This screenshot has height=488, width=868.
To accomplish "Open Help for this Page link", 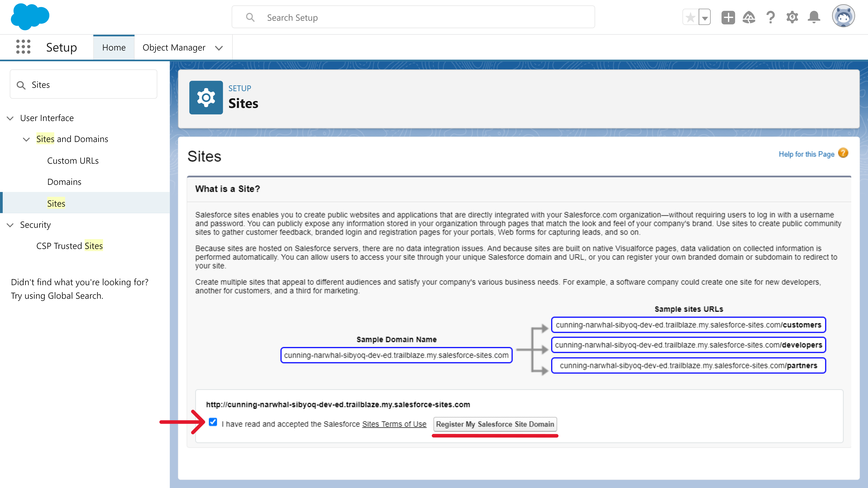I will point(806,154).
